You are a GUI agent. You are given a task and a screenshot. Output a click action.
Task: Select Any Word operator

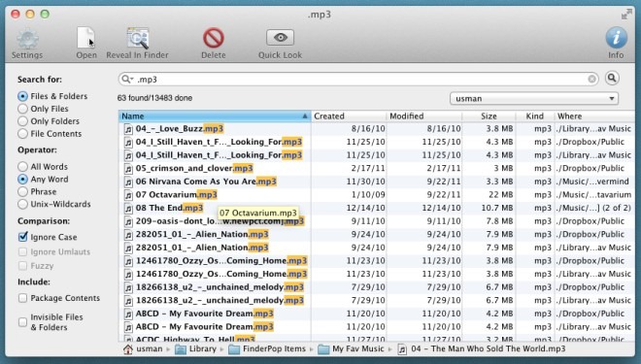pyautogui.click(x=23, y=179)
